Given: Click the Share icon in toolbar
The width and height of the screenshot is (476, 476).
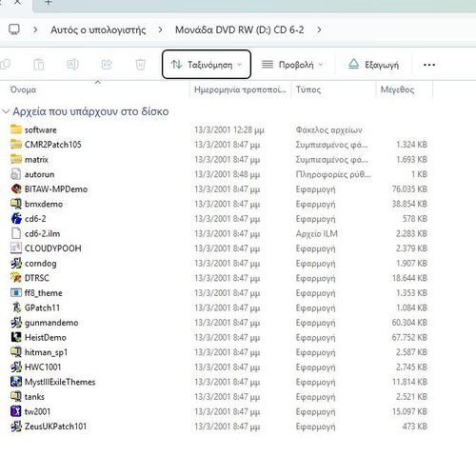Looking at the screenshot, I should click(x=107, y=65).
